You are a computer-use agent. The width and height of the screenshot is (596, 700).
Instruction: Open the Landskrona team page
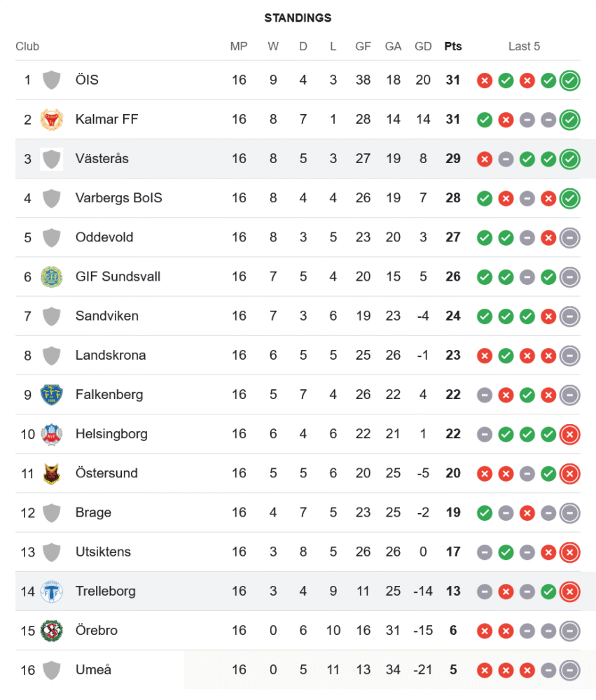click(111, 355)
